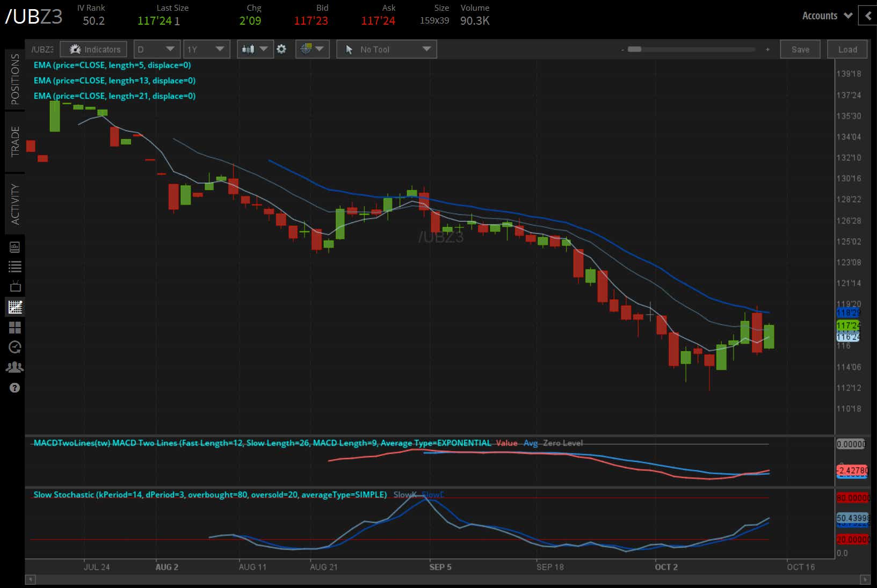Screen dimensions: 877x588
Task: Click the Bid price 117'23
Action: click(x=311, y=21)
